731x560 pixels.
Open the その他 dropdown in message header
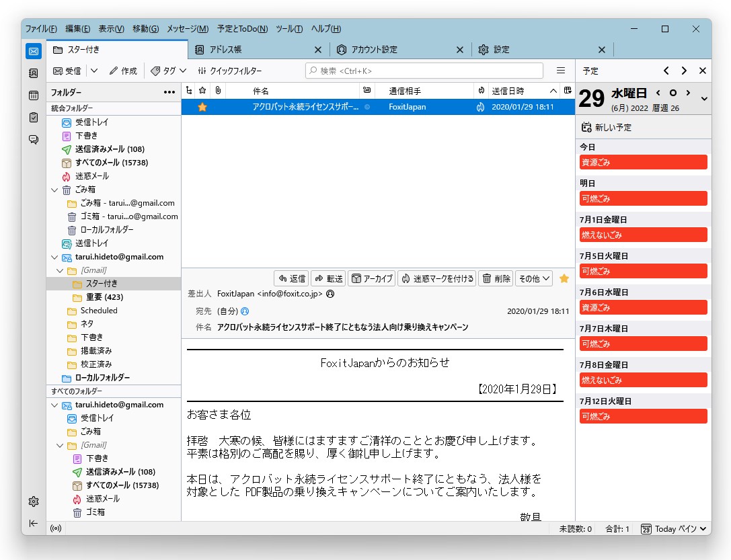tap(534, 278)
